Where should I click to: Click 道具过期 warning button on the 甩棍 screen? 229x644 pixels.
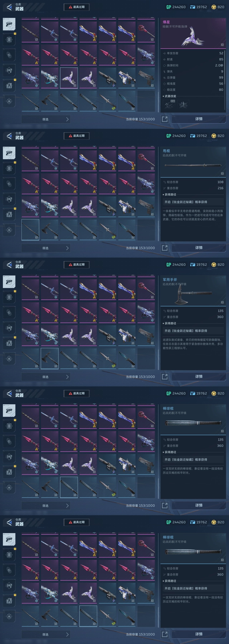click(x=77, y=136)
